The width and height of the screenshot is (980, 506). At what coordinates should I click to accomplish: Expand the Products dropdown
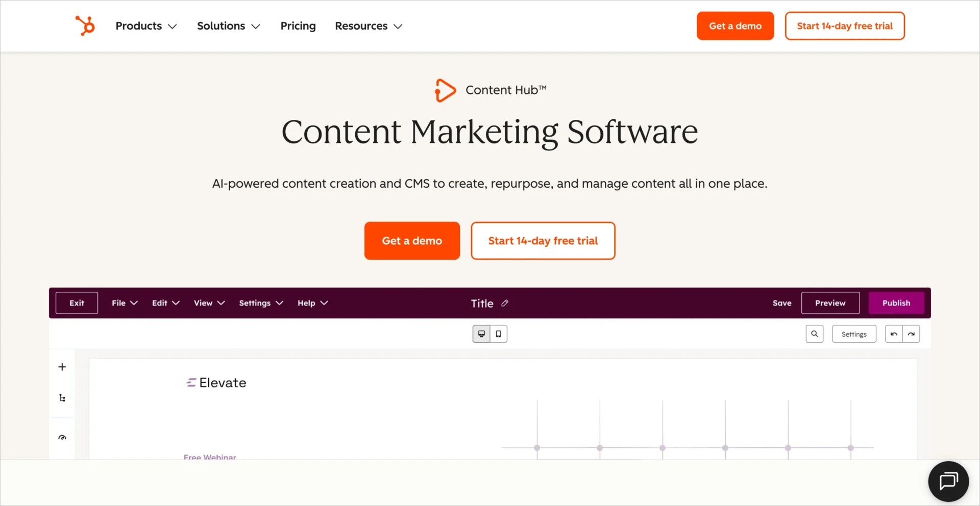coord(146,26)
